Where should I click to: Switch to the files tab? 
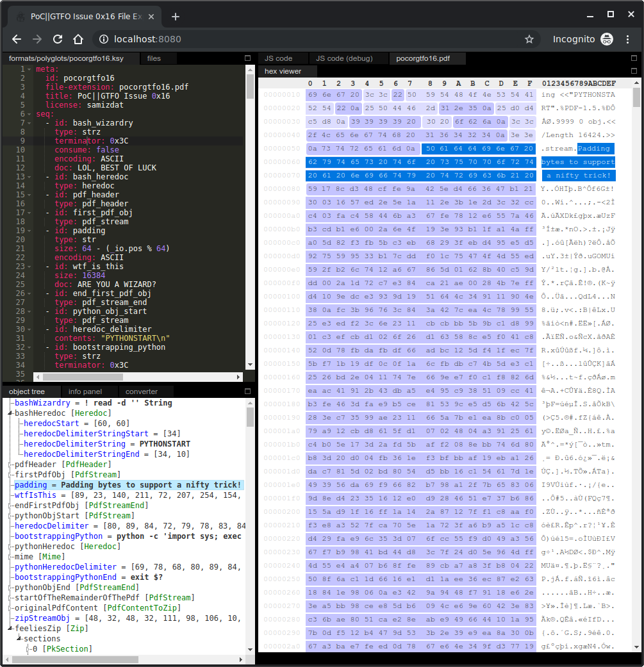(x=154, y=58)
